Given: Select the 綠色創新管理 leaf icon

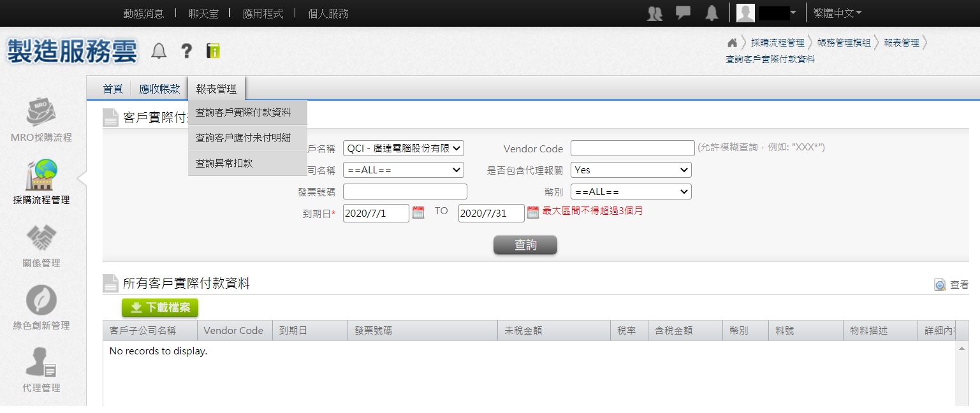Looking at the screenshot, I should [x=41, y=300].
